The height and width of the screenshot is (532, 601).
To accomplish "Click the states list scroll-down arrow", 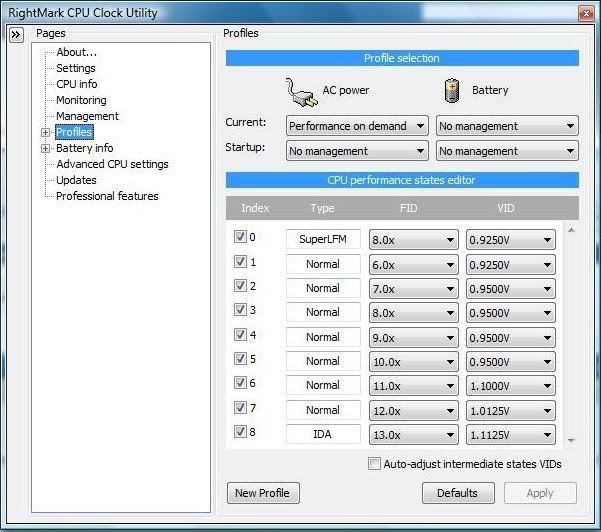I will 571,441.
